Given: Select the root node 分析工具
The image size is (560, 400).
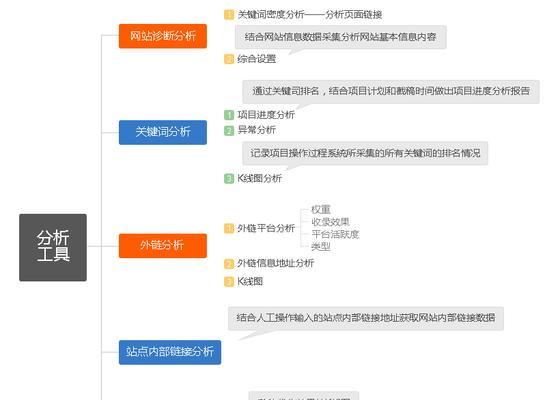Looking at the screenshot, I should click(53, 248).
